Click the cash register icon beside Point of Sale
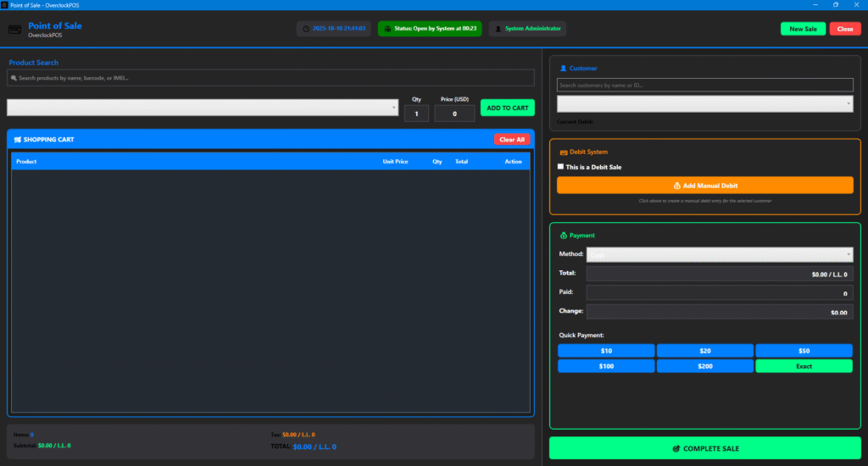The height and width of the screenshot is (466, 868). point(14,29)
